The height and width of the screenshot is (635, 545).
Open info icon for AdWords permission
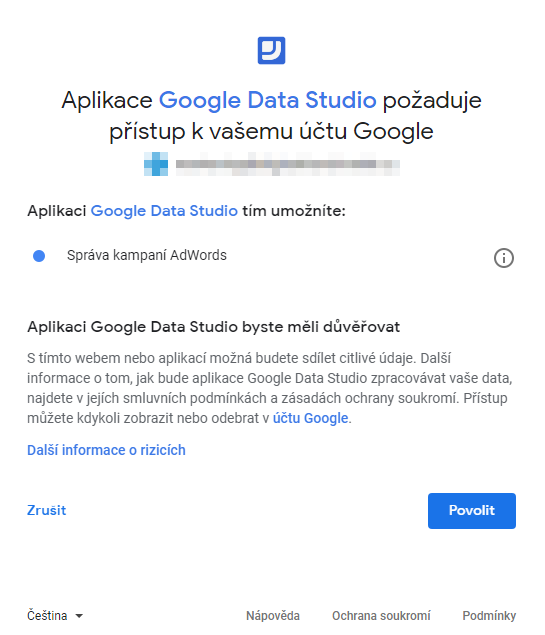[x=504, y=258]
